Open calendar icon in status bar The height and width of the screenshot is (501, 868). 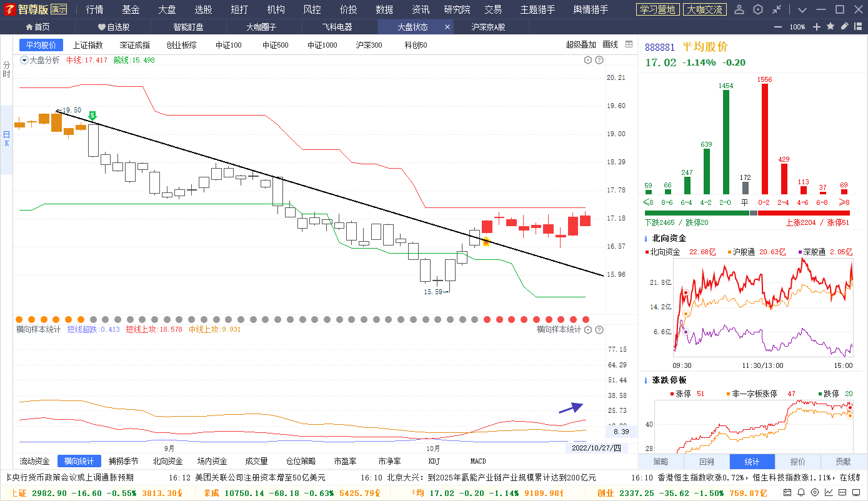click(787, 492)
